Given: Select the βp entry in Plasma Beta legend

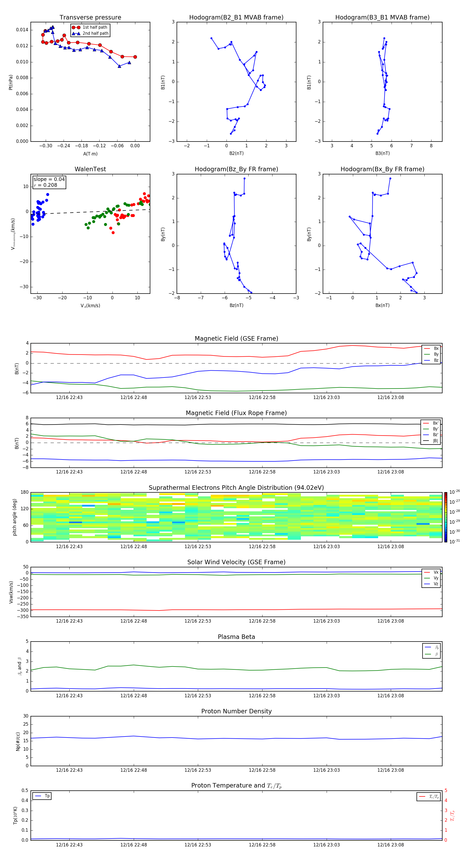Looking at the screenshot, I should point(432,647).
